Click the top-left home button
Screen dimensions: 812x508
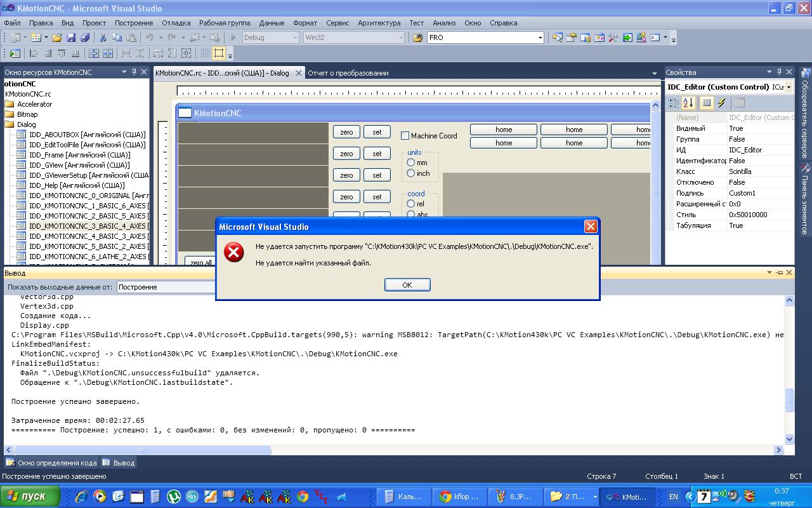pos(504,130)
